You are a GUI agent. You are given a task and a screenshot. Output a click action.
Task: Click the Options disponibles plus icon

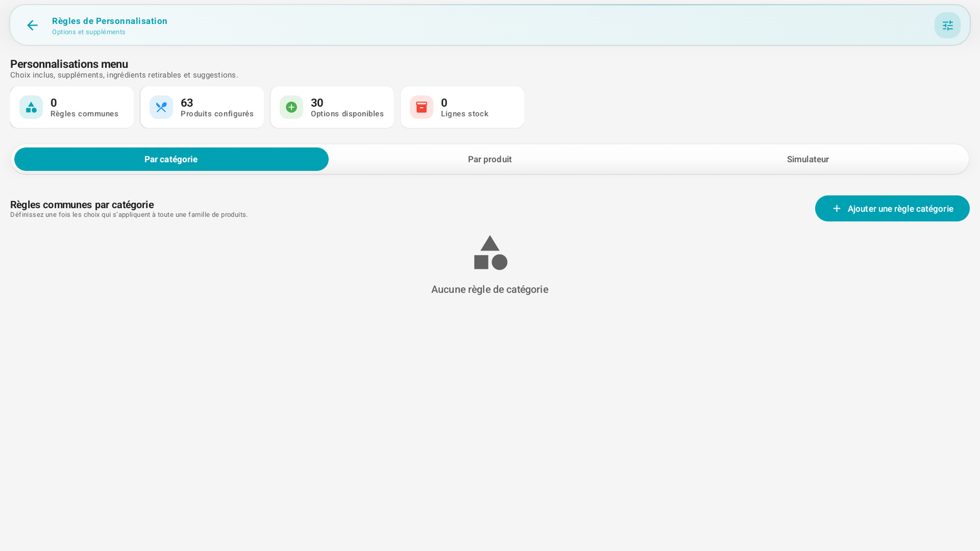(x=292, y=107)
